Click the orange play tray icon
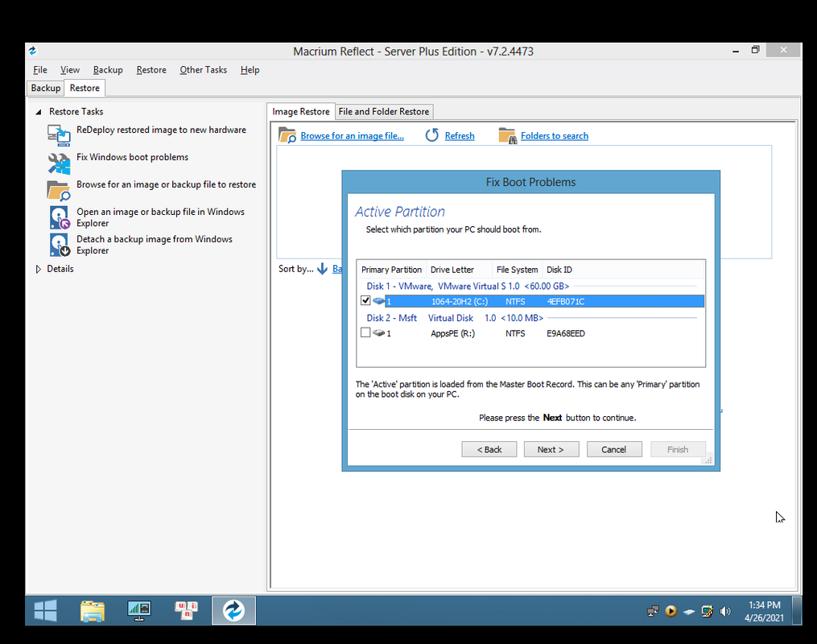 (x=671, y=611)
